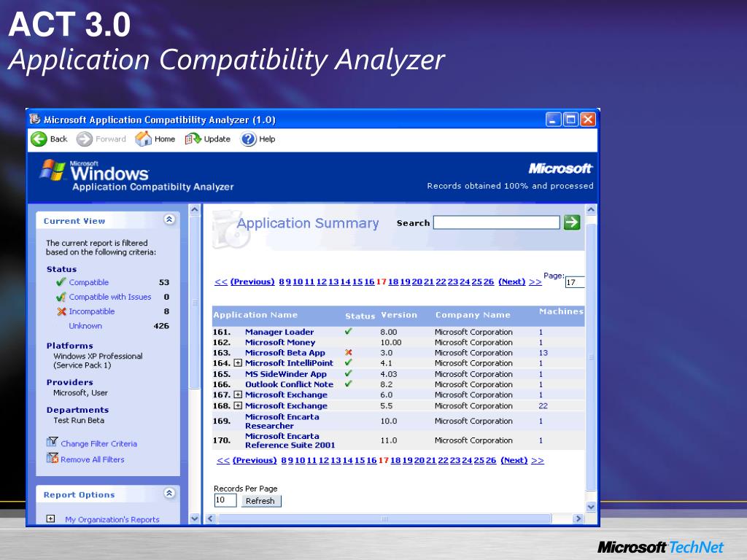Jump to page 8 in the pagination below the table
The height and width of the screenshot is (560, 747).
click(284, 461)
